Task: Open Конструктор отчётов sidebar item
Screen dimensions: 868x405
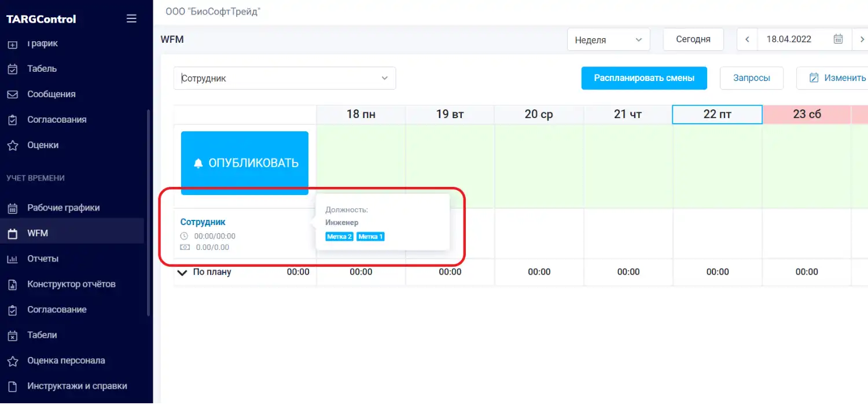Action: (71, 284)
